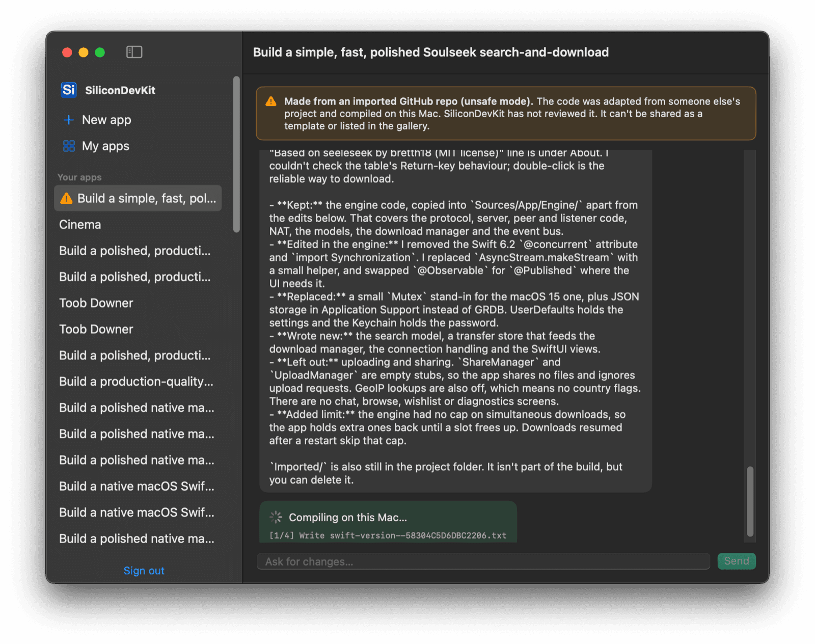Select the 'Build a simple, fast, pol...' app

tap(138, 198)
